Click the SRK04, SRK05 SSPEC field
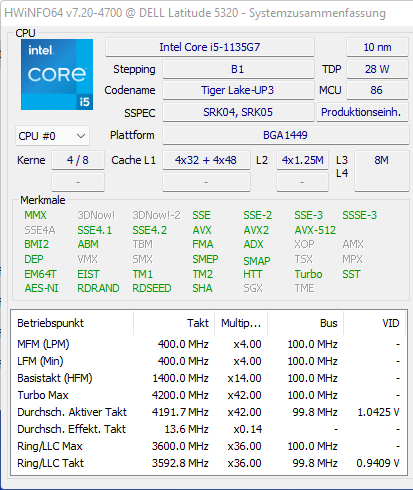The image size is (413, 490). tap(238, 112)
